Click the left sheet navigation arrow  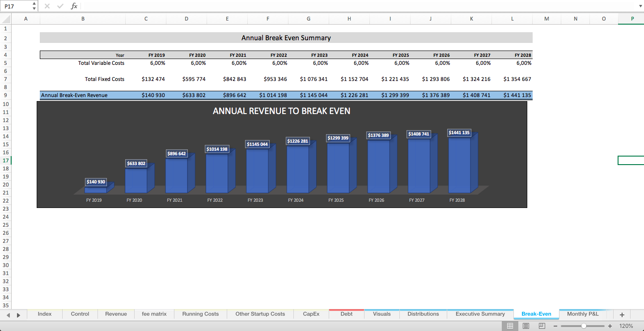coord(8,314)
